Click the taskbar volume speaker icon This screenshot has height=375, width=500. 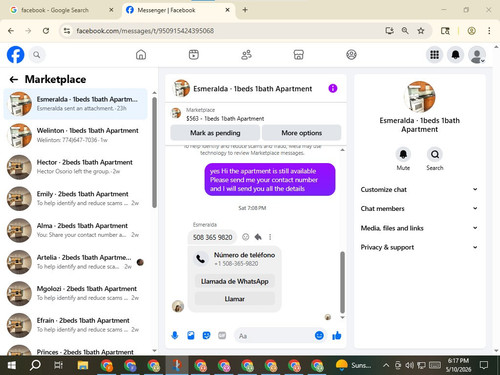[409, 365]
